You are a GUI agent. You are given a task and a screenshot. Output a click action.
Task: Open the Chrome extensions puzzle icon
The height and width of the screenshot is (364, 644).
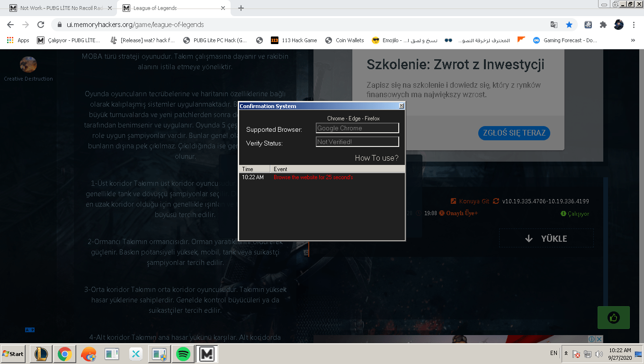603,25
